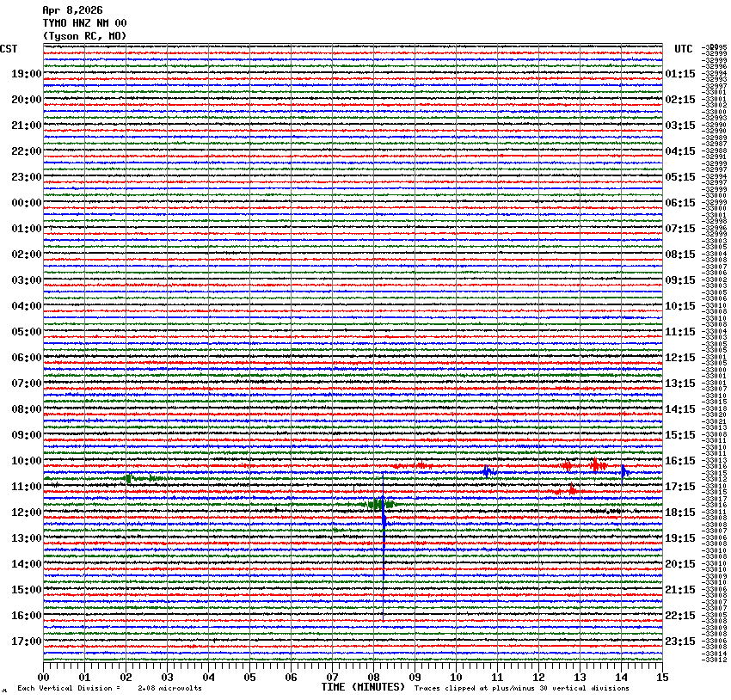
Task: Click the "TIME (MINUTES)" axis title
Action: (x=363, y=687)
